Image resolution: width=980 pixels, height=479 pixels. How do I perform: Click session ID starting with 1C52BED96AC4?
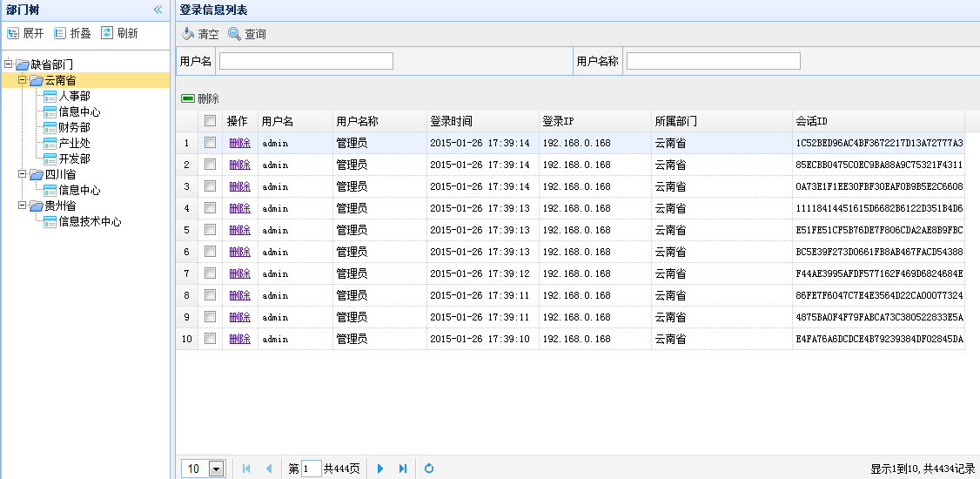(879, 143)
